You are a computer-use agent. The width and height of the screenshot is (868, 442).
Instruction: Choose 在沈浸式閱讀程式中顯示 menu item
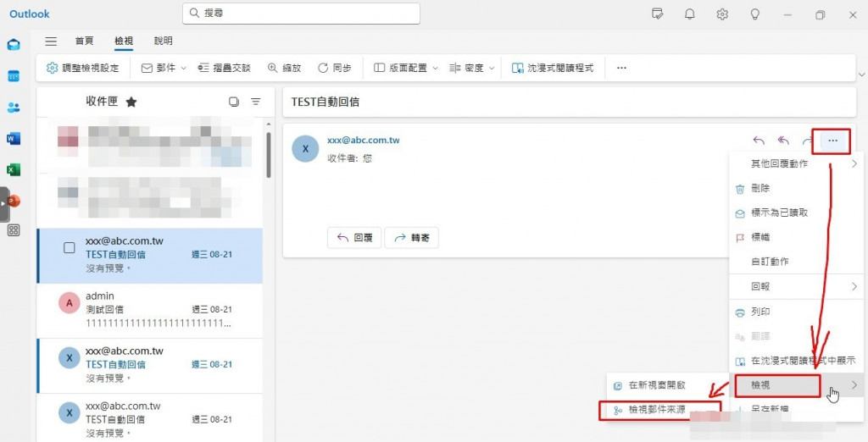click(x=796, y=361)
